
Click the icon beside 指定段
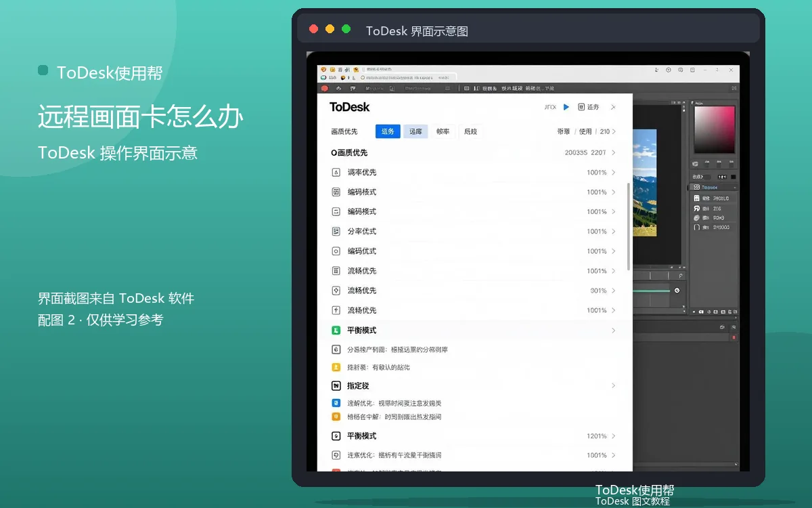tap(336, 386)
